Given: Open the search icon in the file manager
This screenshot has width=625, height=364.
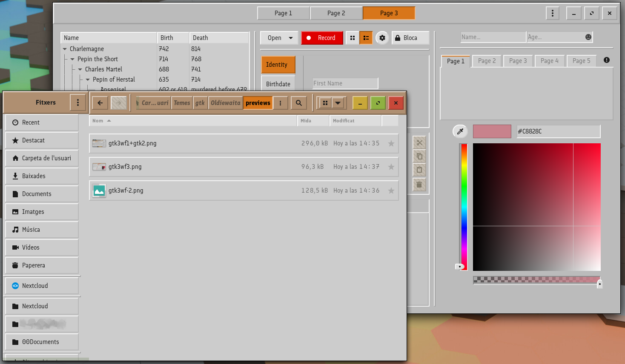Looking at the screenshot, I should [299, 103].
